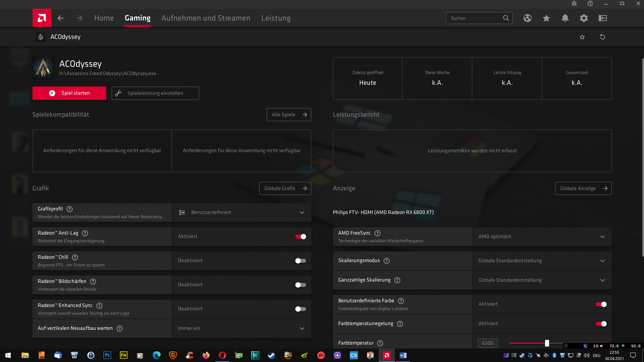644x362 pixels.
Task: Open notifications bell icon
Action: click(565, 18)
